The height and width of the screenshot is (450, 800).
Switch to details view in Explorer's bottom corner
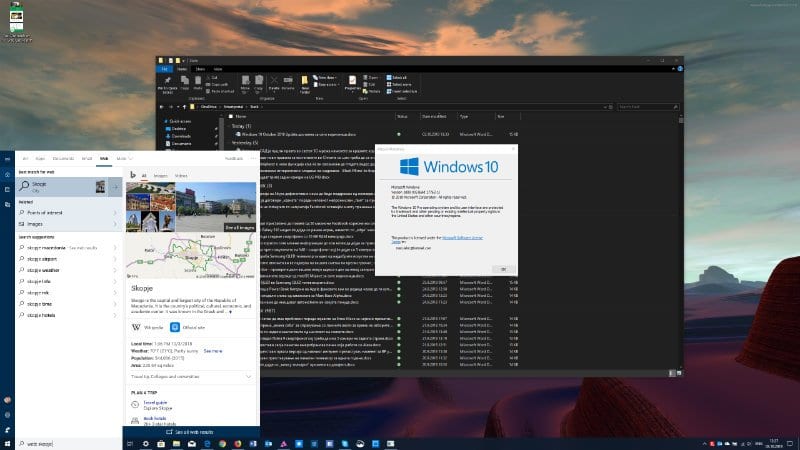pyautogui.click(x=672, y=373)
